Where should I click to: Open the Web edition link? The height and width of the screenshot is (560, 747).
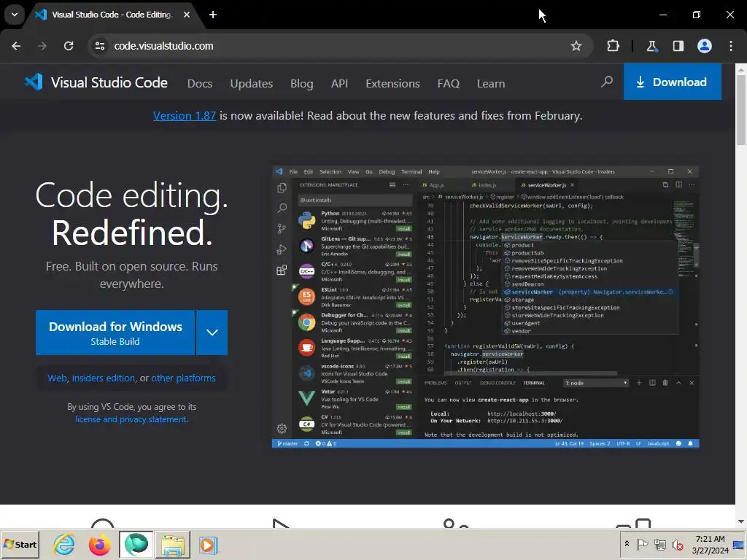pos(57,378)
